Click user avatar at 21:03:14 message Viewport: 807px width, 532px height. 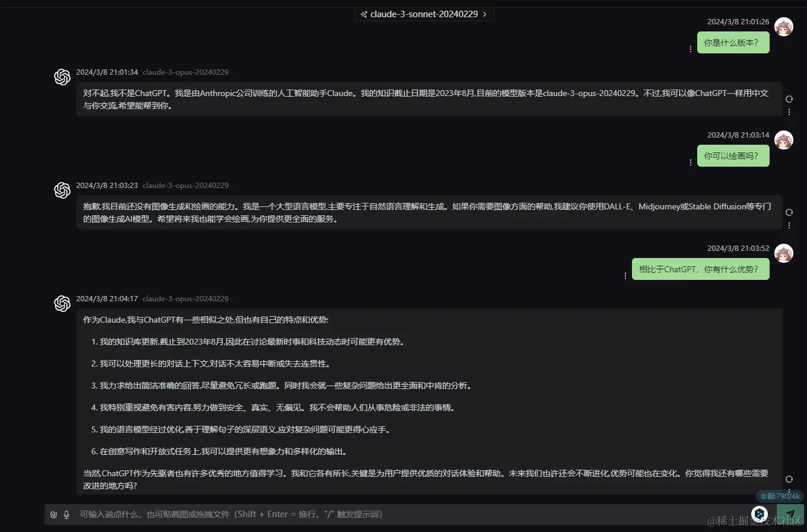(x=784, y=140)
